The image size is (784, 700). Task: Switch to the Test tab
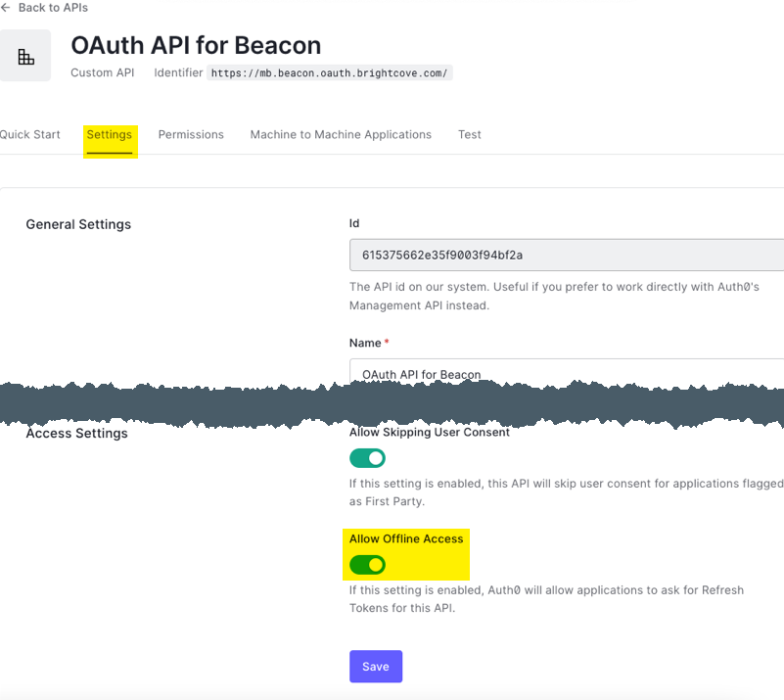470,135
